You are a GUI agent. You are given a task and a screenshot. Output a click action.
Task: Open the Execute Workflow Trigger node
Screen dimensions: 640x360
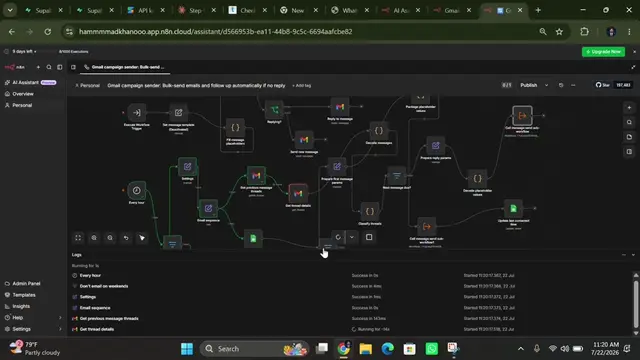point(136,112)
